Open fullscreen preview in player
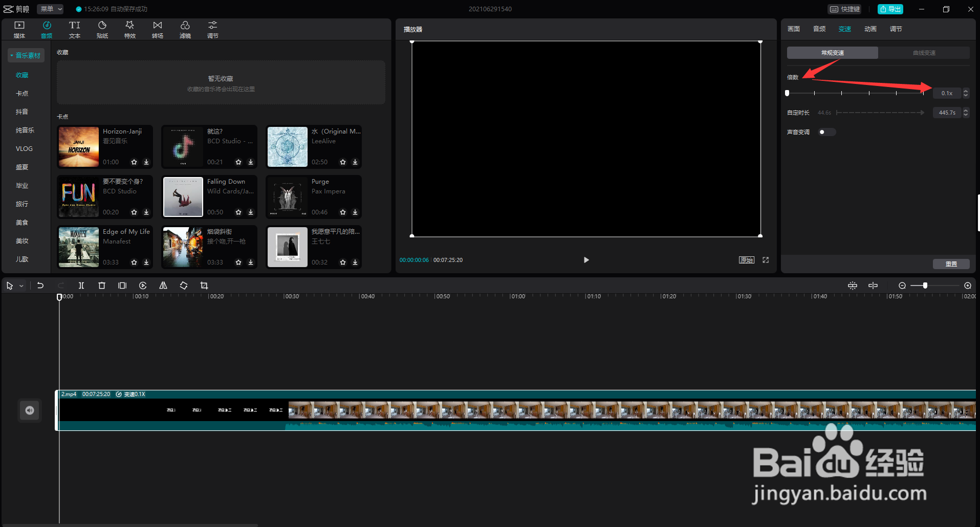This screenshot has width=980, height=527. pyautogui.click(x=766, y=260)
